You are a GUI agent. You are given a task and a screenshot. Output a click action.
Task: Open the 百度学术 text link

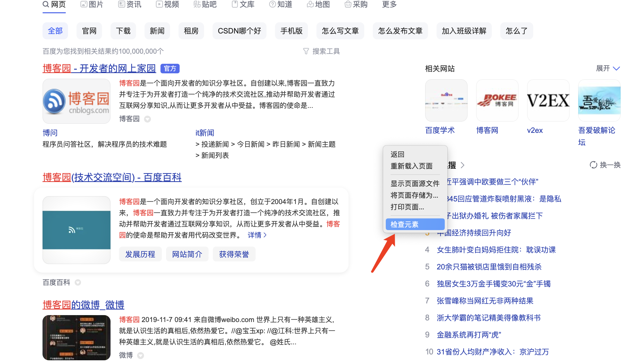click(x=440, y=130)
